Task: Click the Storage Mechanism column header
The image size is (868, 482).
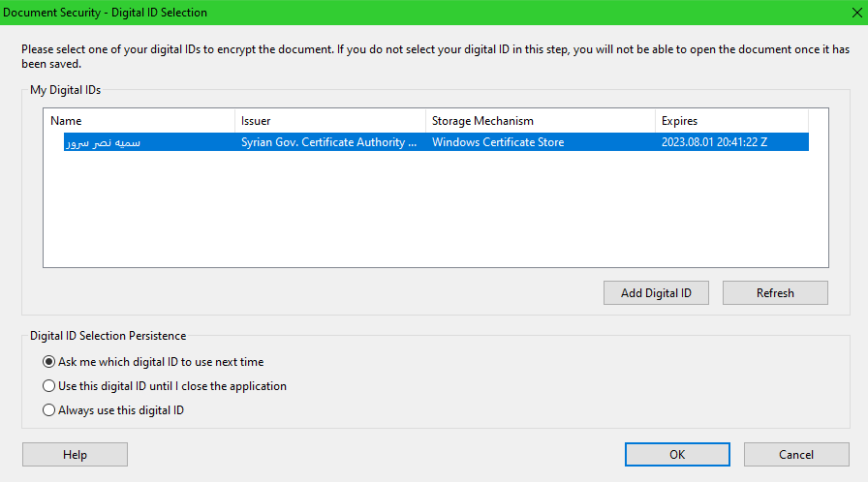Action: (540, 121)
